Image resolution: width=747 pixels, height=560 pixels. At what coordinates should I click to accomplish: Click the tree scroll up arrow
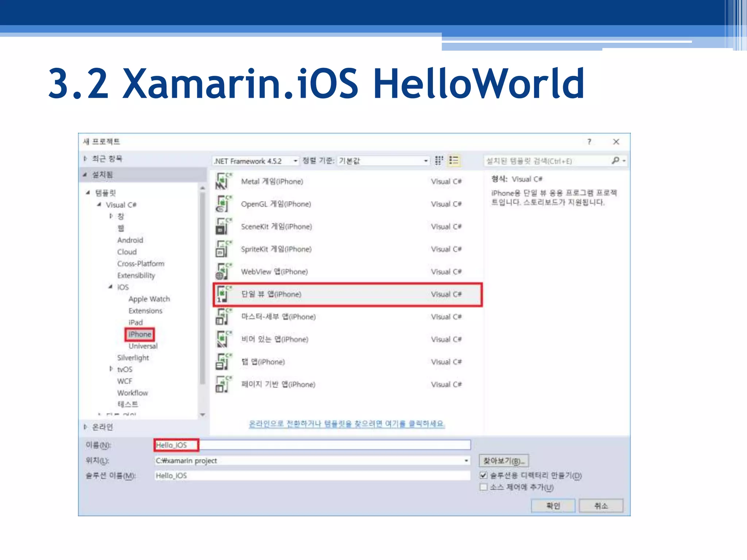202,188
